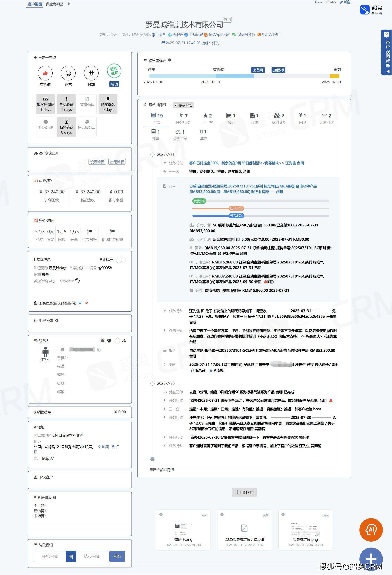
Task: Click the 有价值 thumbs-up node icon
Action: click(45, 73)
